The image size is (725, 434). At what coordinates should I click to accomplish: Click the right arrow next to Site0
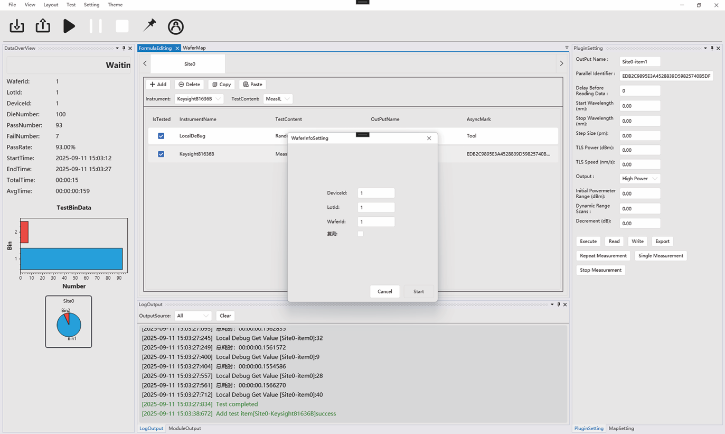(561, 64)
